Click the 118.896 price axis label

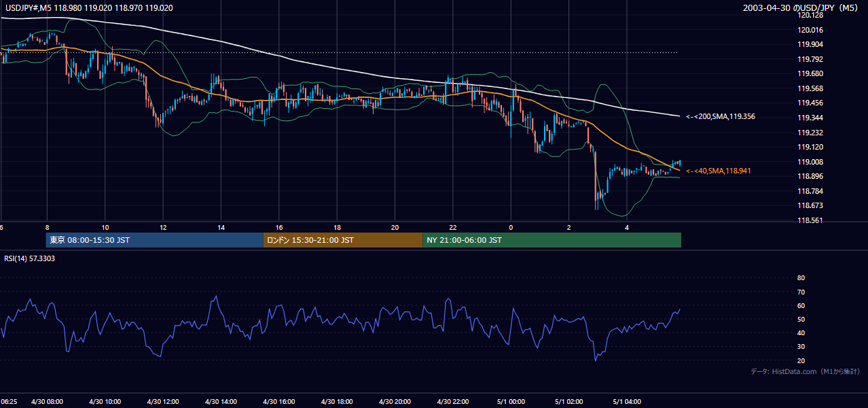coord(809,176)
